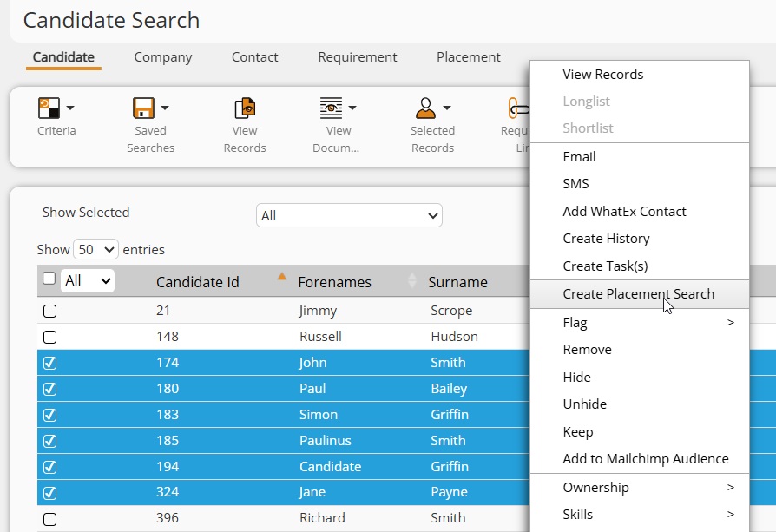The image size is (776, 532).
Task: Select Create Placement Search menu item
Action: click(638, 294)
